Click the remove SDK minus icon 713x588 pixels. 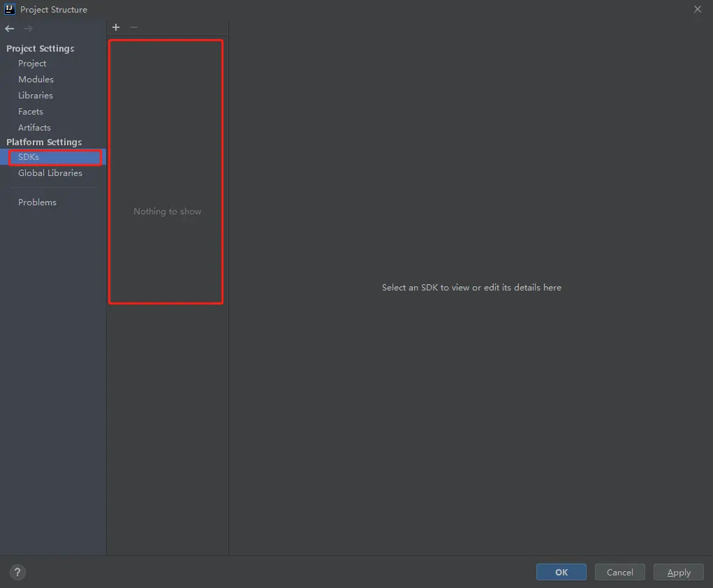click(133, 27)
